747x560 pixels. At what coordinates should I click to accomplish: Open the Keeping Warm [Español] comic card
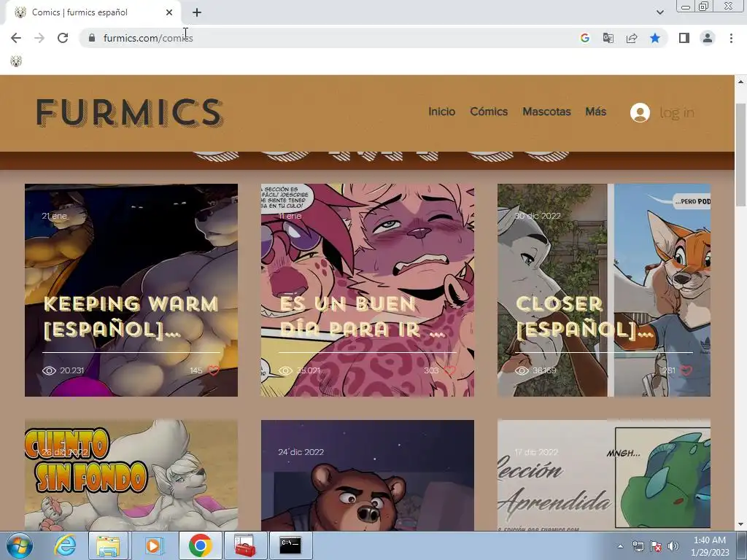coord(131,290)
